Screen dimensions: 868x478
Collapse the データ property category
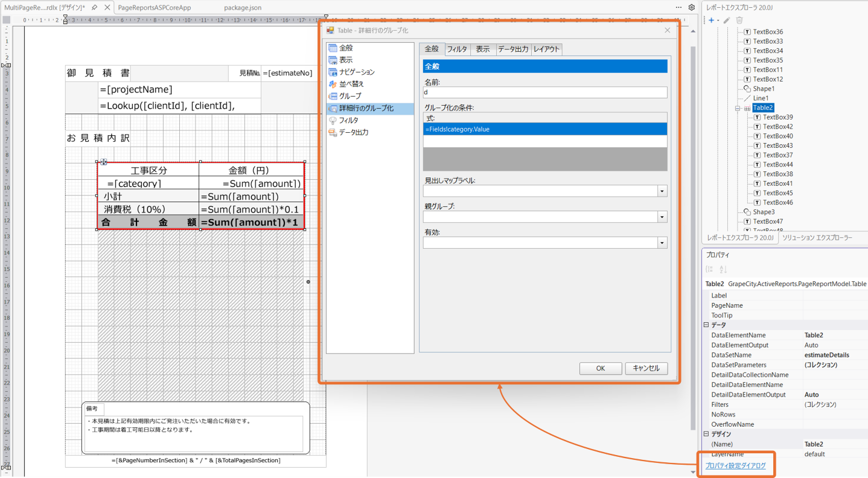[706, 325]
